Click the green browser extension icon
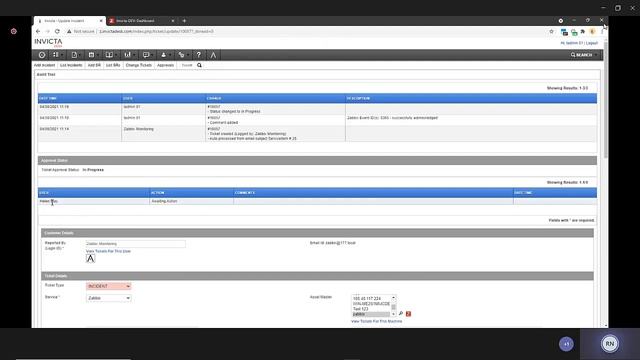The width and height of the screenshot is (640, 360). (574, 32)
